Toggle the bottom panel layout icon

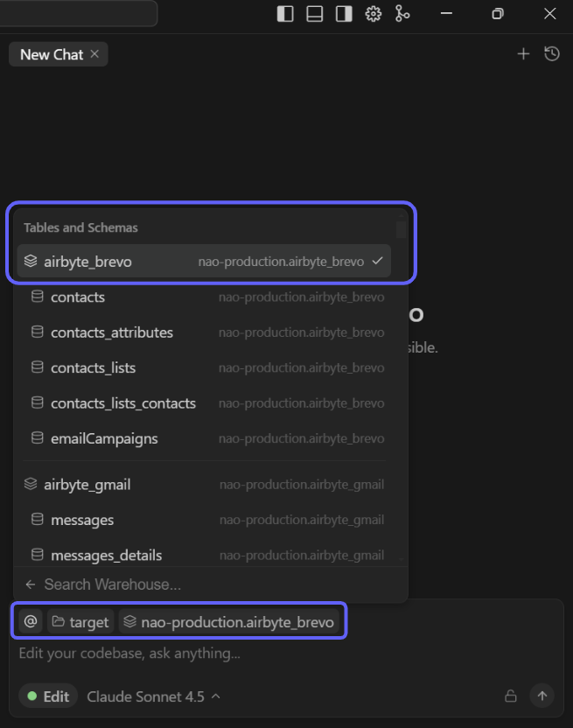click(x=315, y=14)
